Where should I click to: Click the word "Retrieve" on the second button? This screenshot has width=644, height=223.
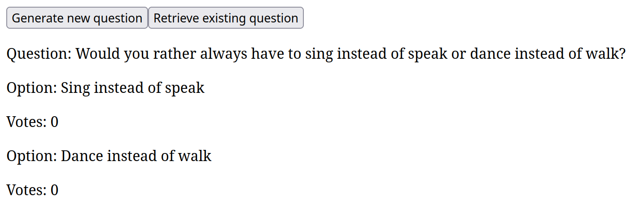pyautogui.click(x=176, y=18)
